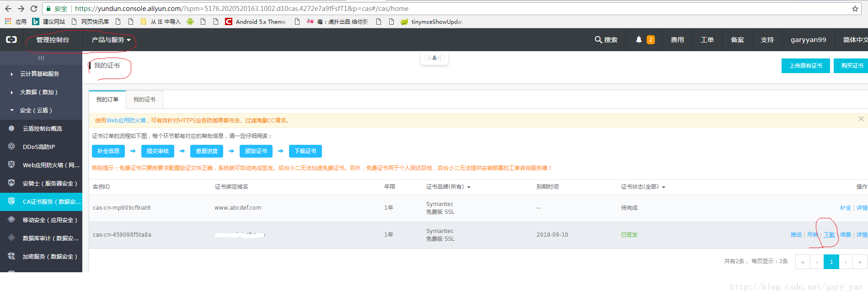
Task: Collapse 安全 (云盾) sidebar group
Action: tap(41, 111)
